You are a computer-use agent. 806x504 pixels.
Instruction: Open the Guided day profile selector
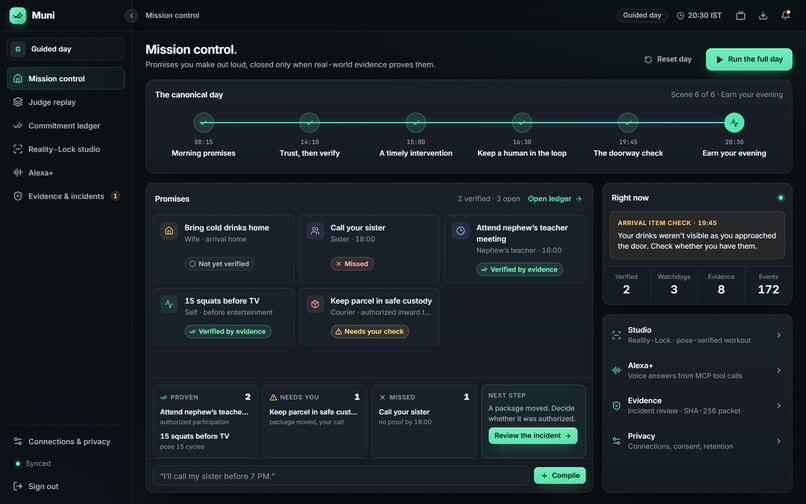pyautogui.click(x=66, y=49)
